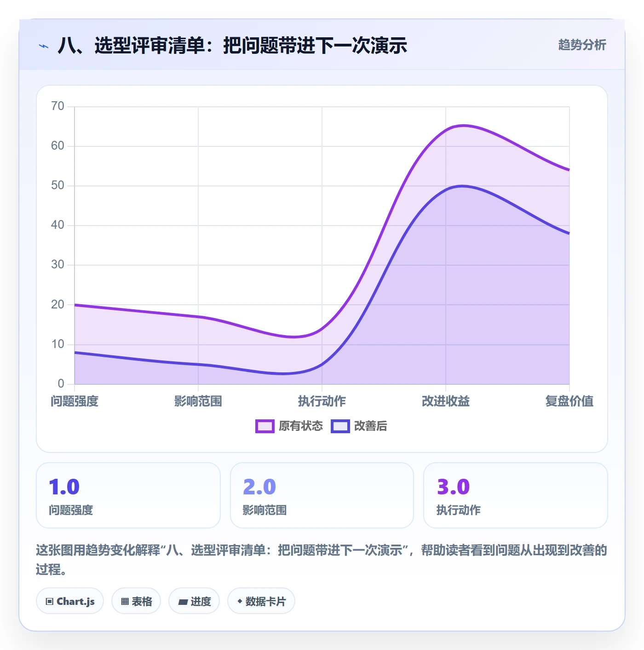644x650 pixels.
Task: Open the 1.0 问题强度 data card
Action: point(128,495)
